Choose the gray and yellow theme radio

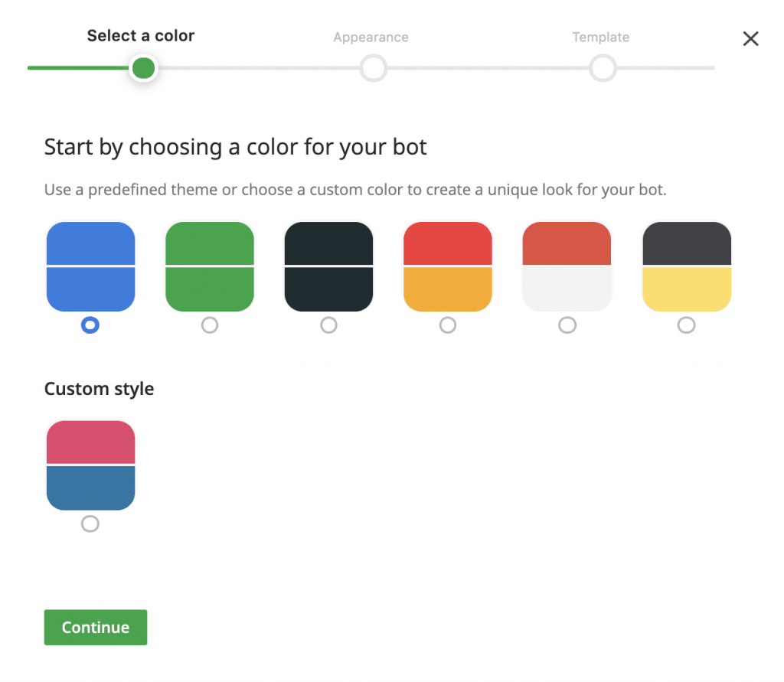pos(687,325)
